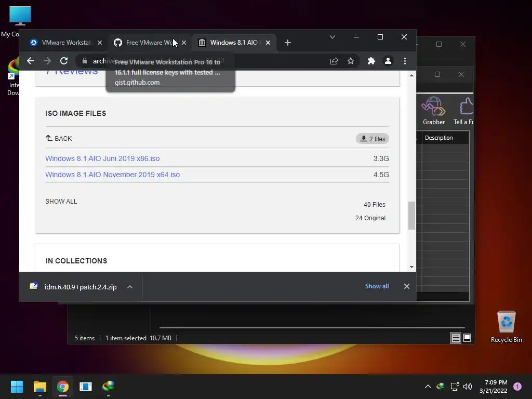Screen dimensions: 532x399
Task: Expand options for the idm zip download
Action: pyautogui.click(x=129, y=287)
